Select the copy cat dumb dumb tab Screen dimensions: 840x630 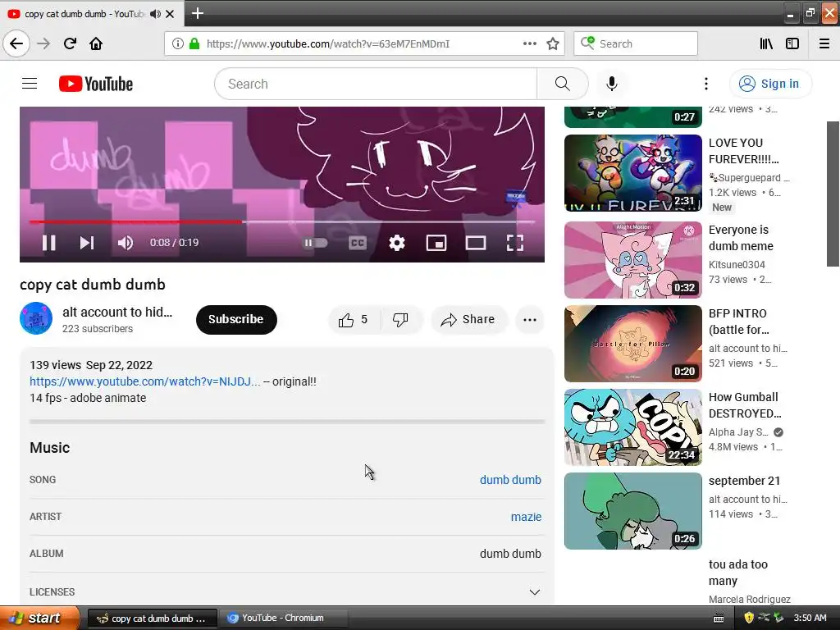point(91,14)
